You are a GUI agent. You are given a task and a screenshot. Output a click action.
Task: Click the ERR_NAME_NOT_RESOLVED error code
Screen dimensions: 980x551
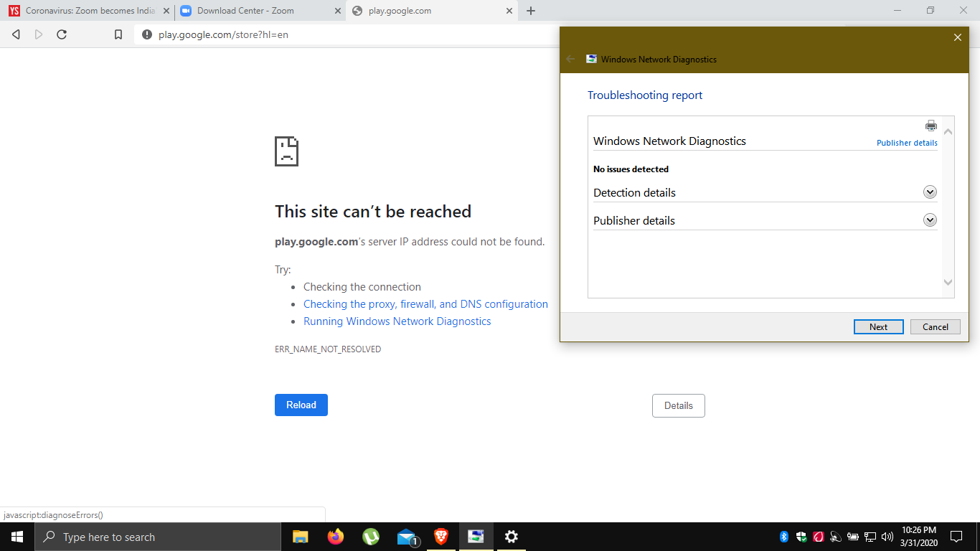pos(328,349)
